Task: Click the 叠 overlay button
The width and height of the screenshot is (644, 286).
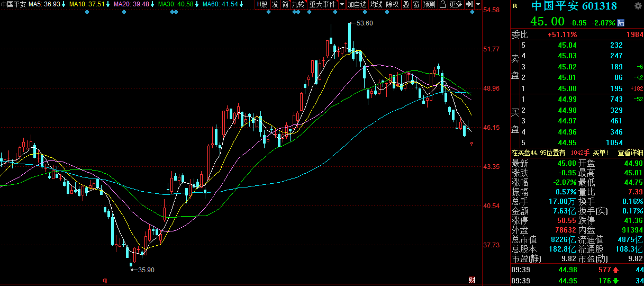Action: (x=406, y=4)
